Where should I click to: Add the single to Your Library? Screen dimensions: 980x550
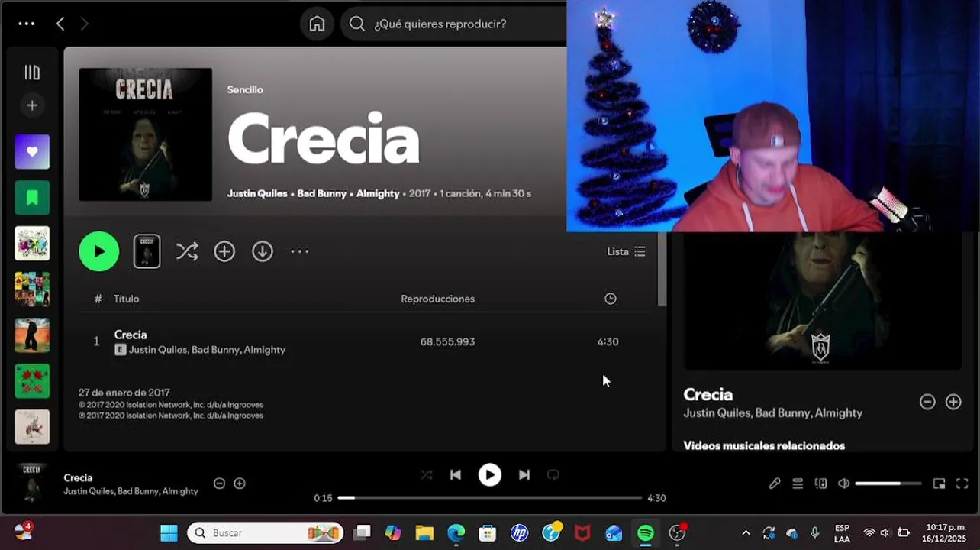(x=224, y=251)
